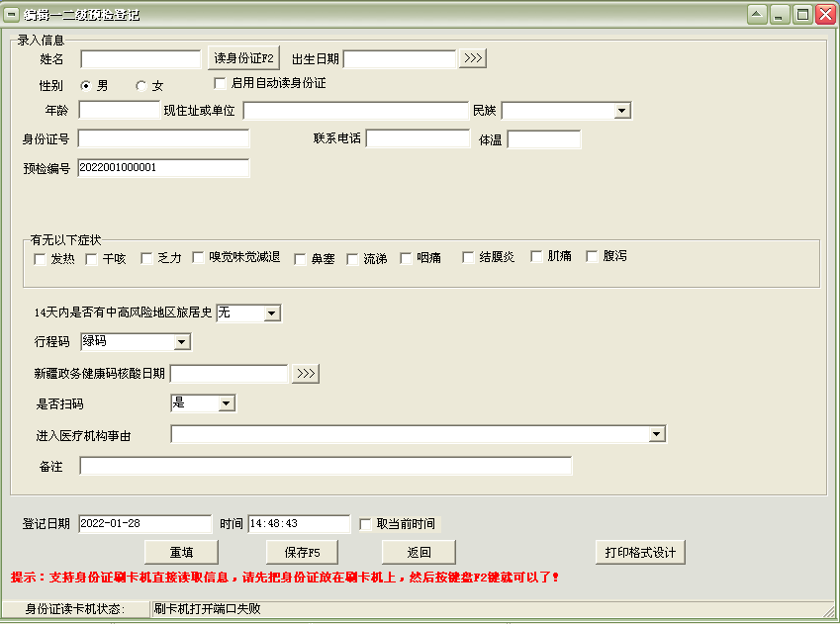The height and width of the screenshot is (624, 840).
Task: Open birth date picker arrow button
Action: tap(473, 58)
